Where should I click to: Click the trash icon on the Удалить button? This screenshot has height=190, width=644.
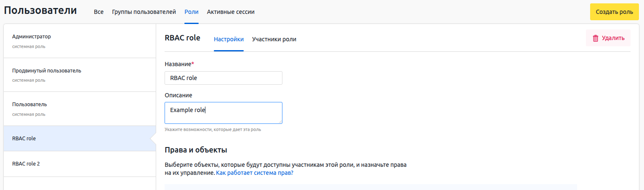pyautogui.click(x=596, y=38)
